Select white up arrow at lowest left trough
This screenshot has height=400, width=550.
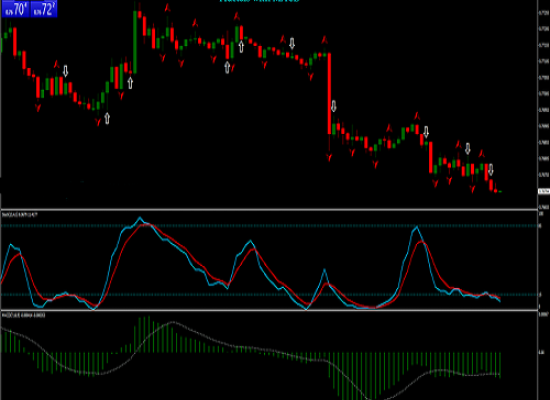click(107, 118)
